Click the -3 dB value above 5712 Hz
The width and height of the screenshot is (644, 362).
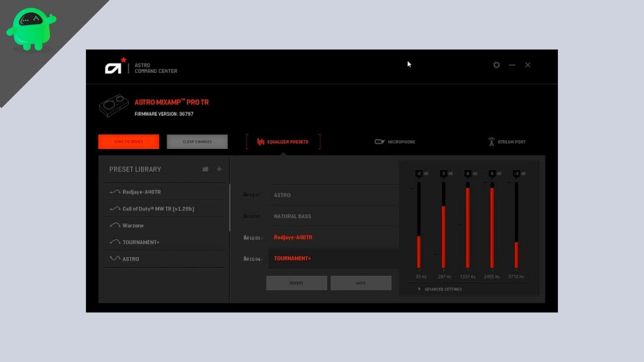click(x=516, y=173)
